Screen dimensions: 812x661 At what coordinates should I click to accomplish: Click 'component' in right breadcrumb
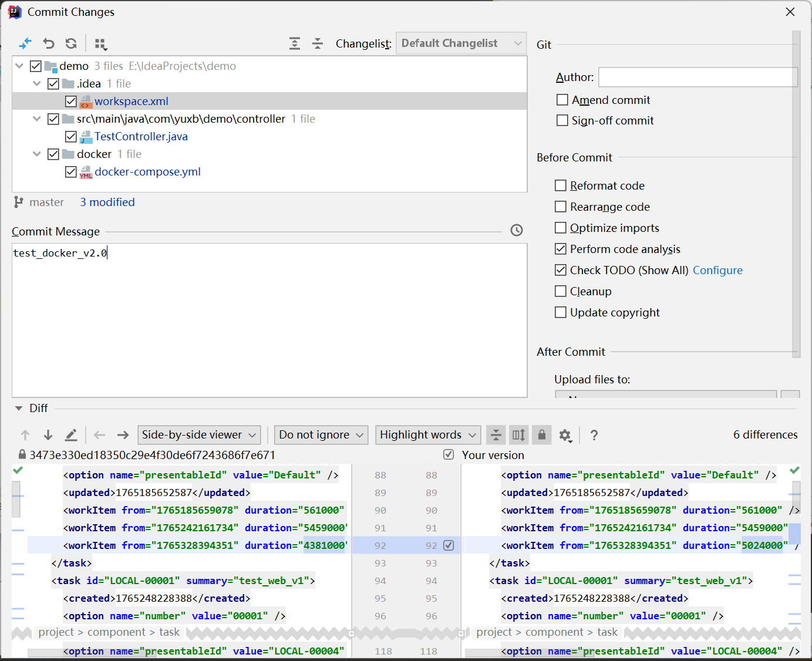(554, 632)
